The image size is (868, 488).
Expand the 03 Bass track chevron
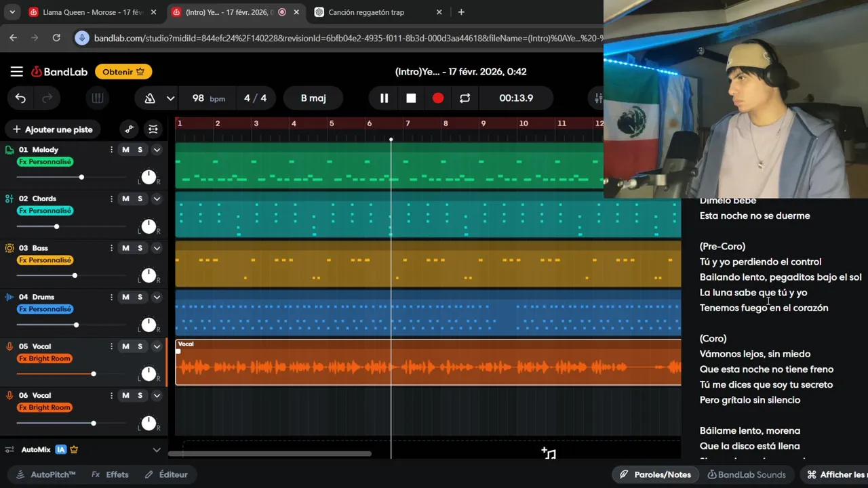click(157, 248)
